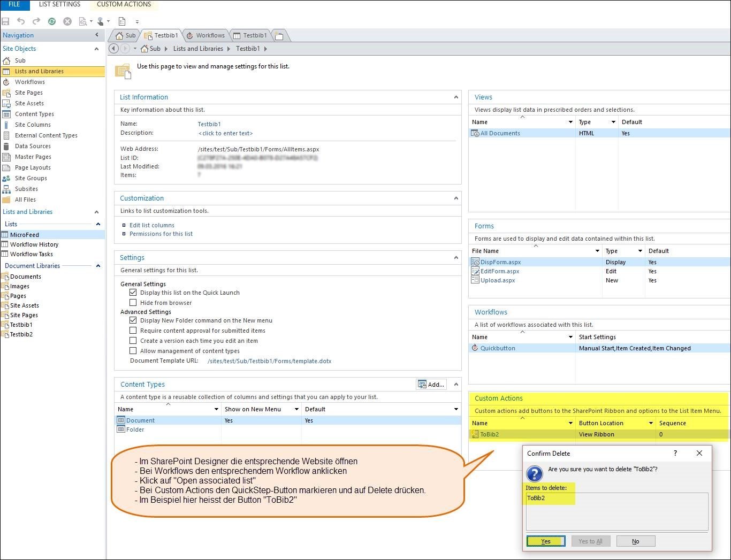Open the Edit list columns link

[x=152, y=225]
